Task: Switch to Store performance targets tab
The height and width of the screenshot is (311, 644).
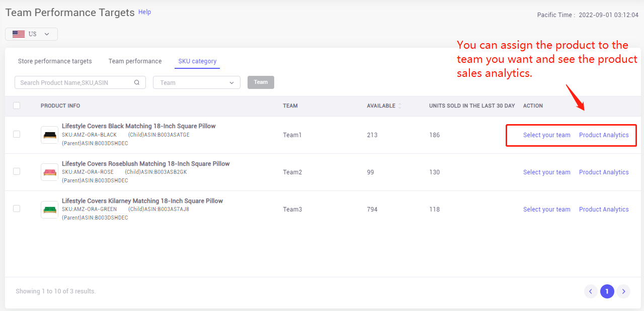Action: pyautogui.click(x=55, y=61)
